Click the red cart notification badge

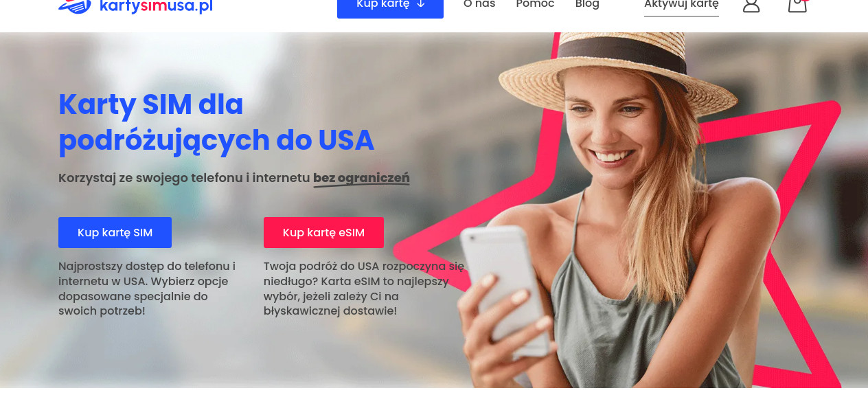click(x=806, y=1)
